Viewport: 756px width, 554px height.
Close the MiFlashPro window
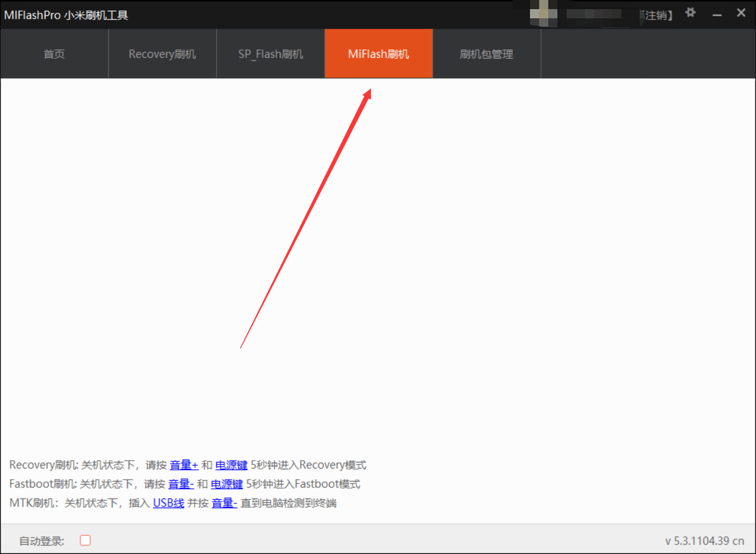pyautogui.click(x=741, y=13)
